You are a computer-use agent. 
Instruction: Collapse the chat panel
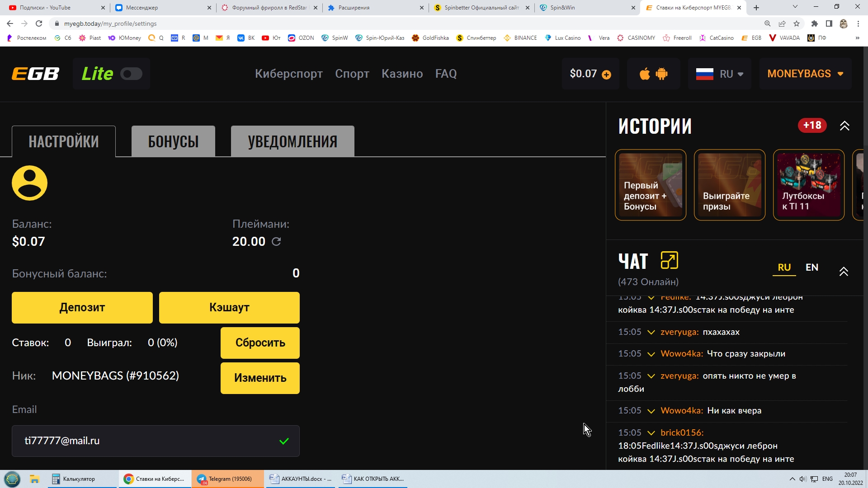click(844, 272)
